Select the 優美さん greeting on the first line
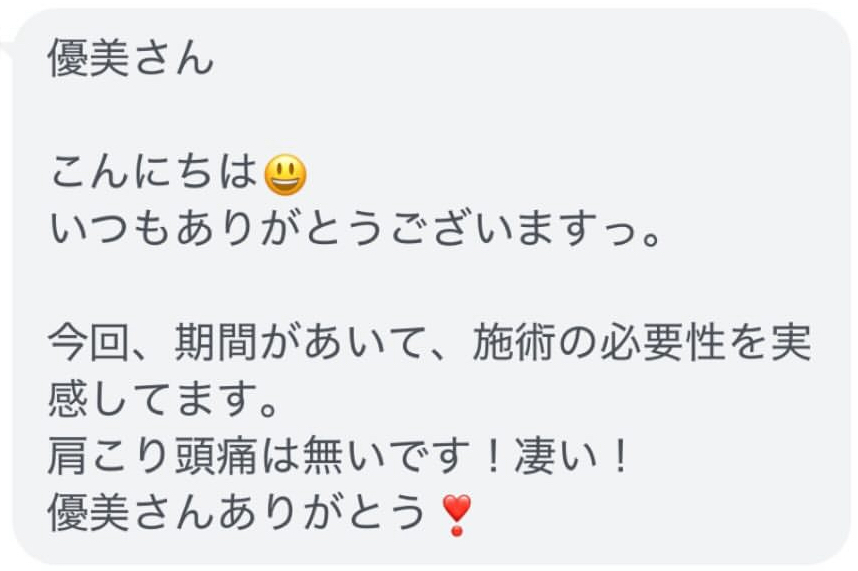 click(131, 58)
